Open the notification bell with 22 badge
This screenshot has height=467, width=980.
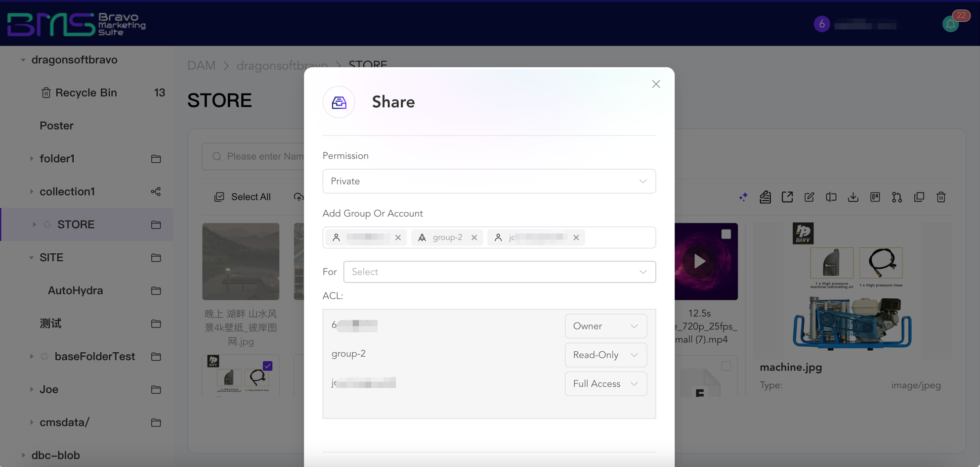[x=950, y=24]
